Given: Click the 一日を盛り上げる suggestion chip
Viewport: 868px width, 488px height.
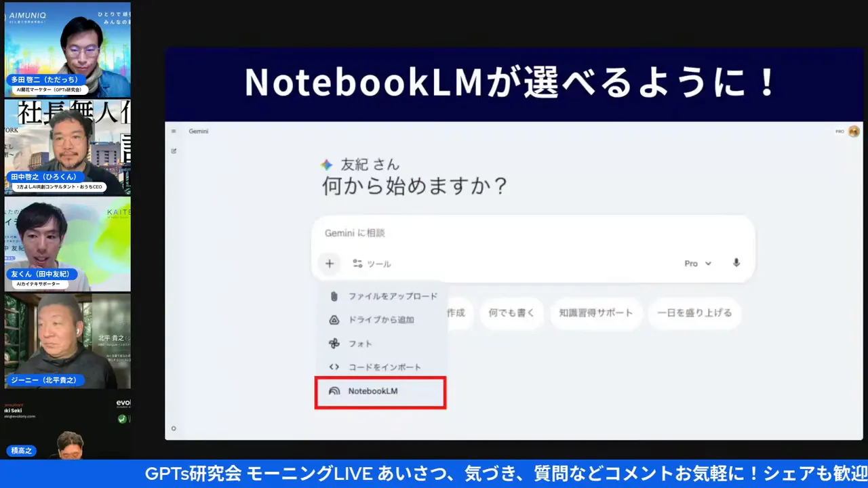Looking at the screenshot, I should 694,313.
